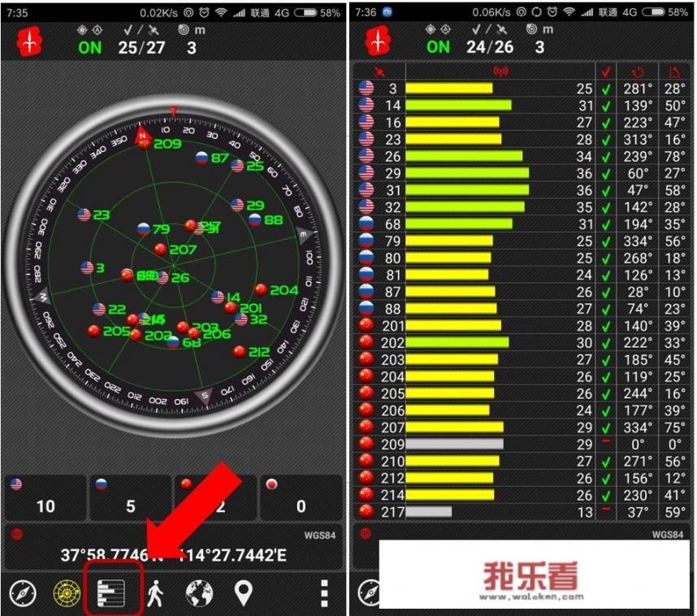This screenshot has height=616, width=697.
Task: Select satellite 204 on the sky radar
Action: (261, 290)
